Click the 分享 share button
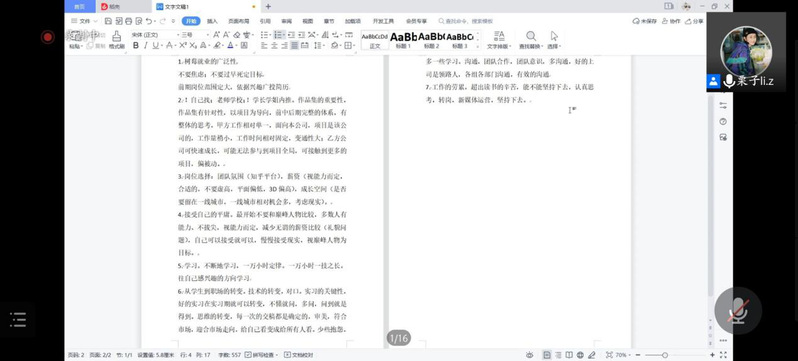798x361 pixels. pyautogui.click(x=695, y=21)
